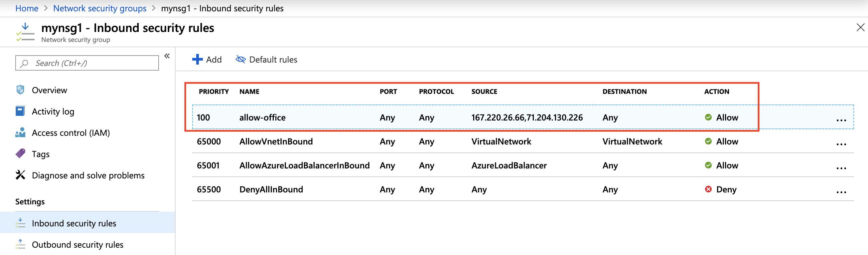Screen dimensions: 868x255
Task: Open Activity log via its book icon
Action: (20, 111)
